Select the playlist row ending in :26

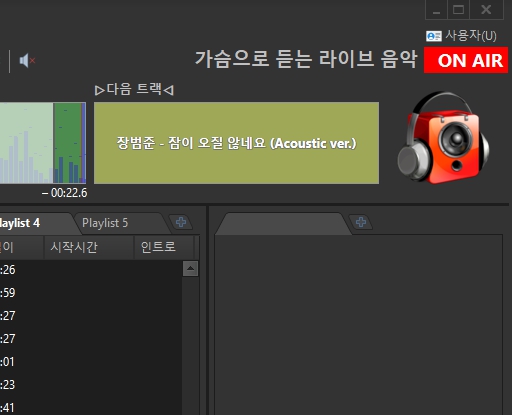(x=91, y=270)
